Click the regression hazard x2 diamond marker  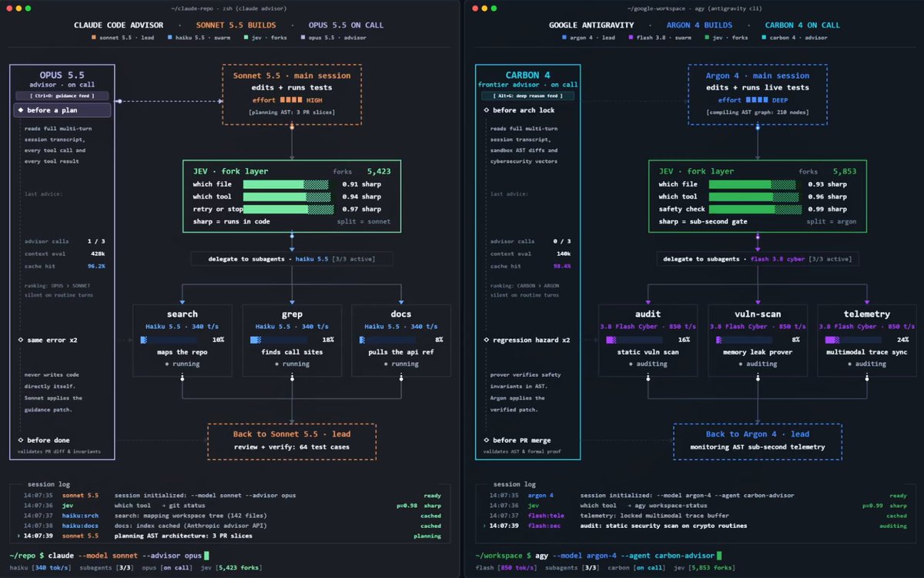click(486, 340)
